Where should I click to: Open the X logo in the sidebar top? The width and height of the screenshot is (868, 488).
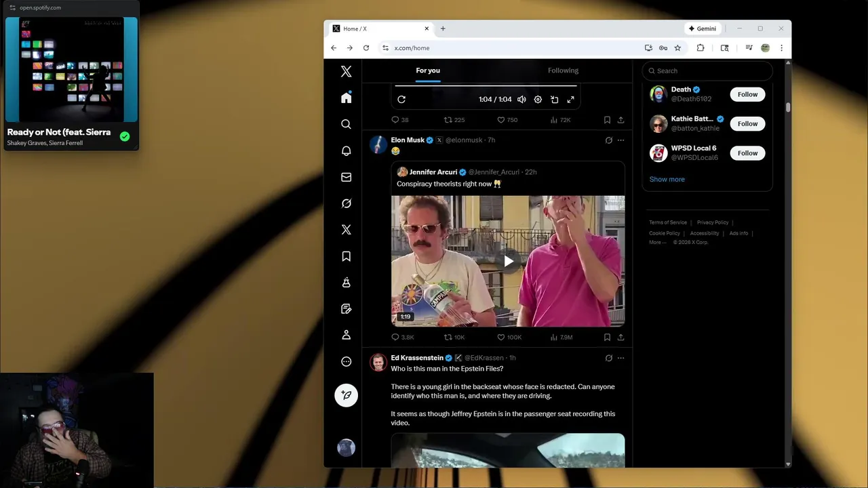click(x=346, y=72)
